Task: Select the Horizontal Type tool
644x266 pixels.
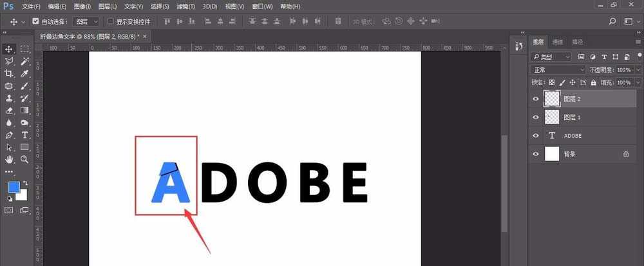Action: click(x=24, y=135)
